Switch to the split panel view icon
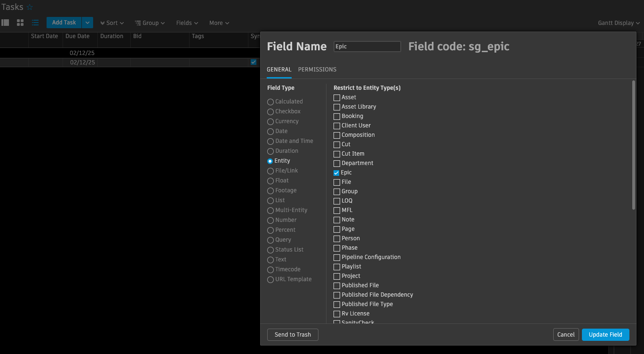This screenshot has height=354, width=644. (5, 23)
